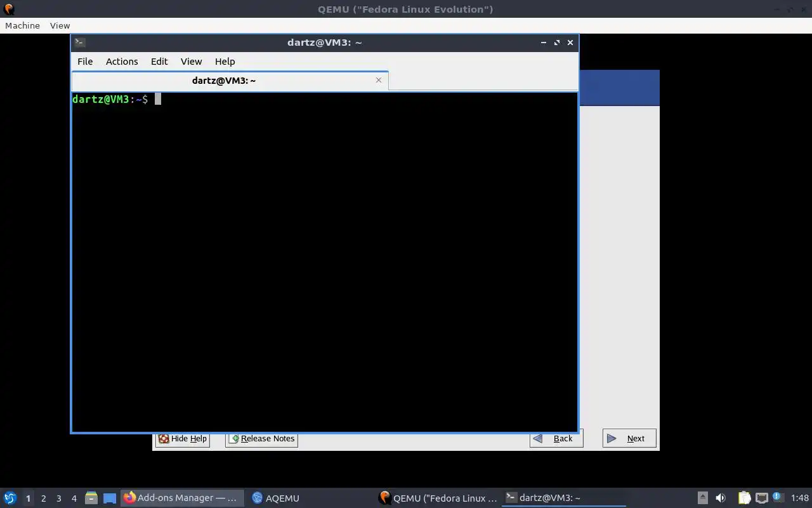Open the file manager from panel
This screenshot has width=812, height=508.
[x=91, y=498]
